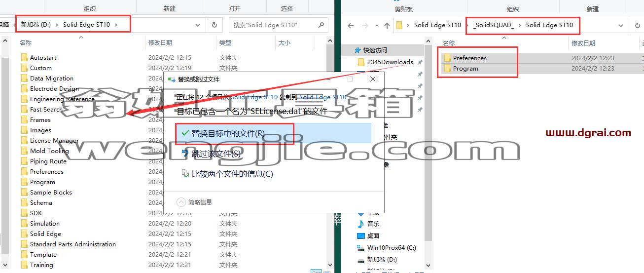The width and height of the screenshot is (644, 273).
Task: Sort right window by 名称 column
Action: coord(449,43)
